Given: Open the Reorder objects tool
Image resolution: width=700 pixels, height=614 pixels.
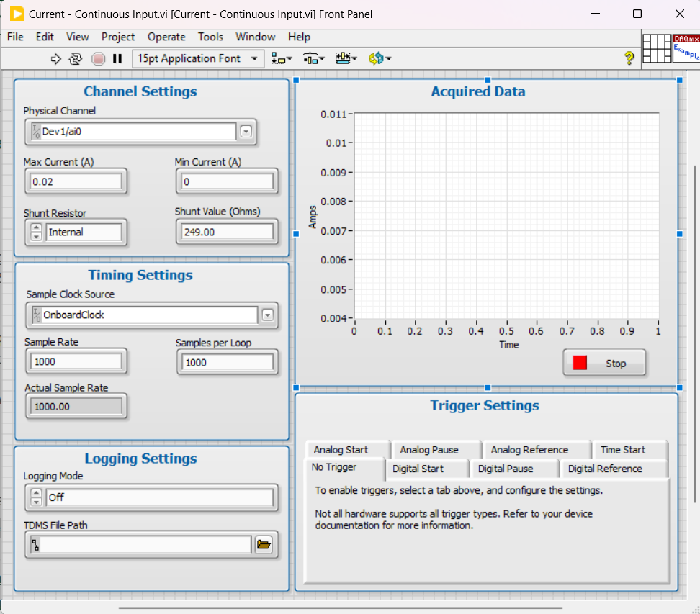Looking at the screenshot, I should [380, 58].
